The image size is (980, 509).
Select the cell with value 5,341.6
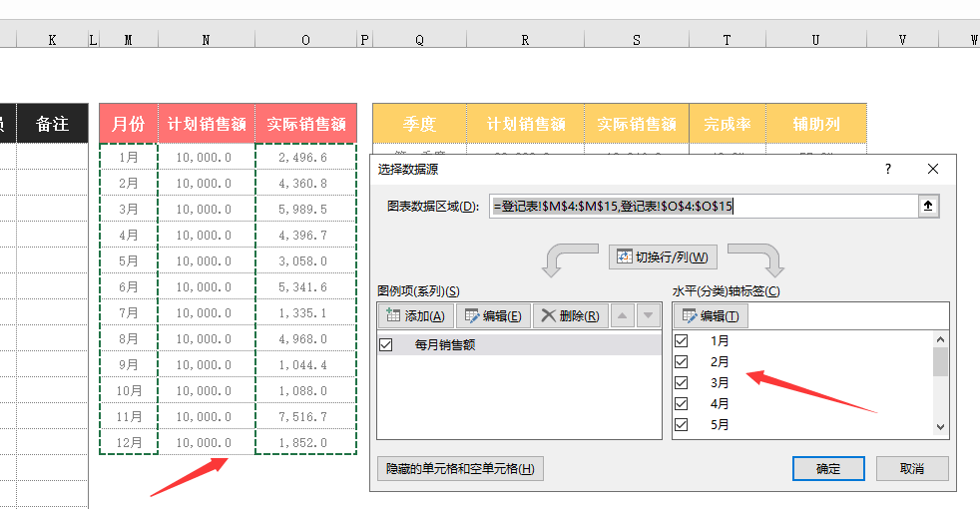[x=305, y=287]
